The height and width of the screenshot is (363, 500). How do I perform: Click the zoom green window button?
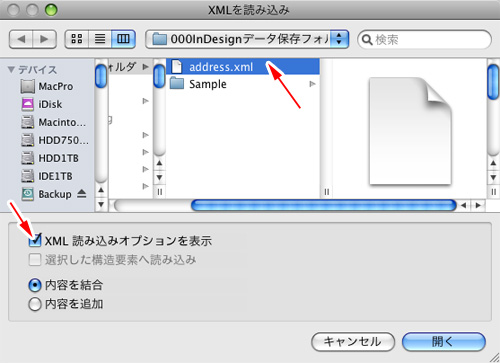pos(51,10)
